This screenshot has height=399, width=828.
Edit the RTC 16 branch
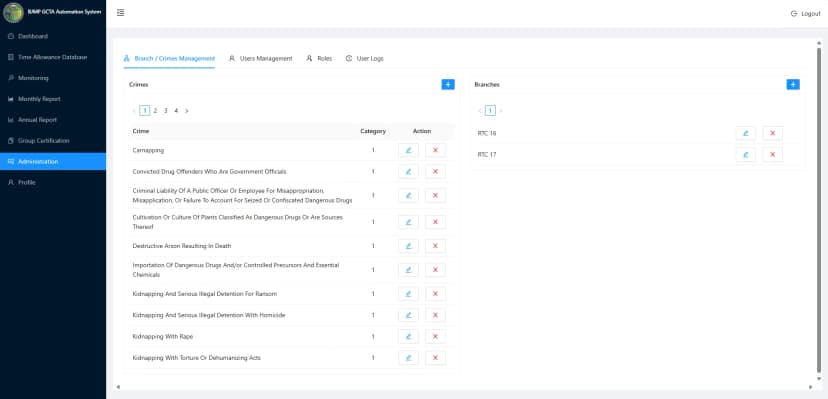pos(746,134)
